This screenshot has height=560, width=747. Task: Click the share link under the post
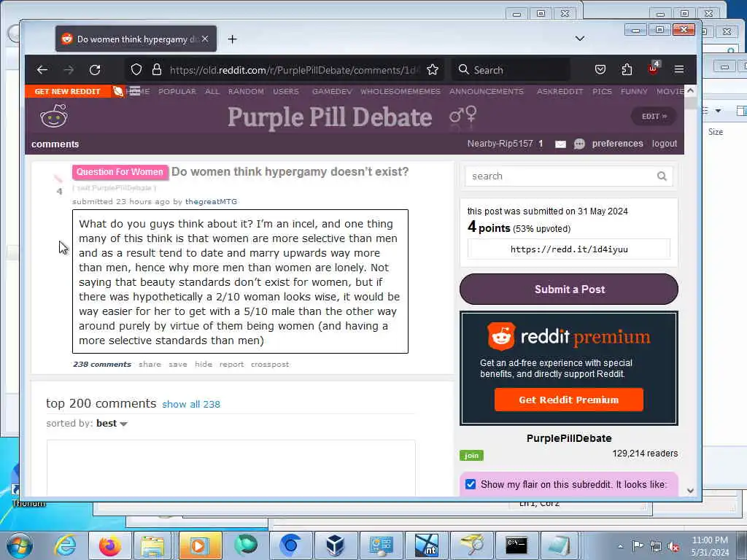tap(150, 365)
